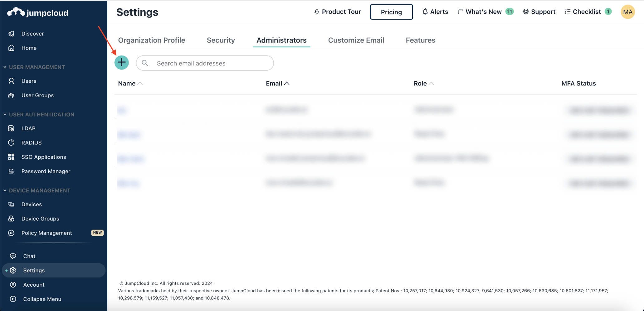Add a new administrator with the plus button
The width and height of the screenshot is (644, 311).
(x=122, y=63)
